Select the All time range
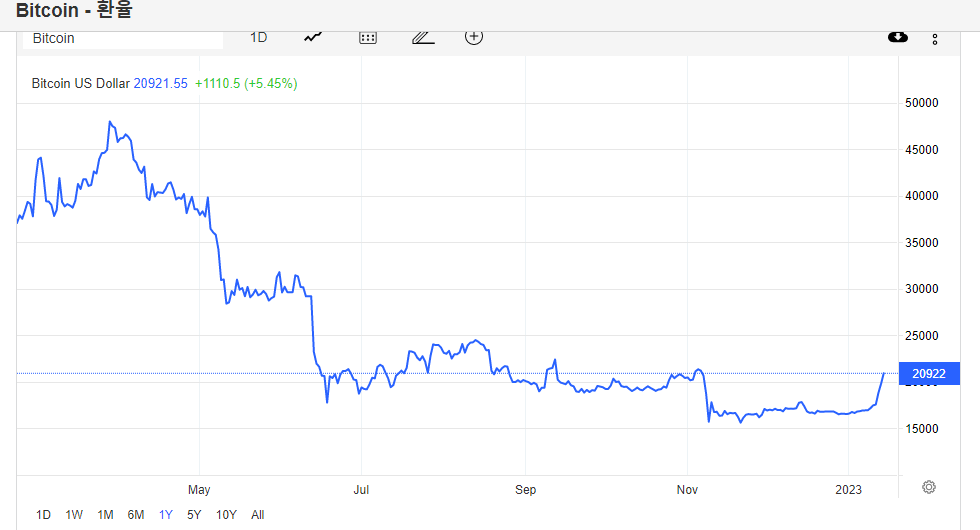Image resolution: width=980 pixels, height=530 pixels. click(258, 514)
